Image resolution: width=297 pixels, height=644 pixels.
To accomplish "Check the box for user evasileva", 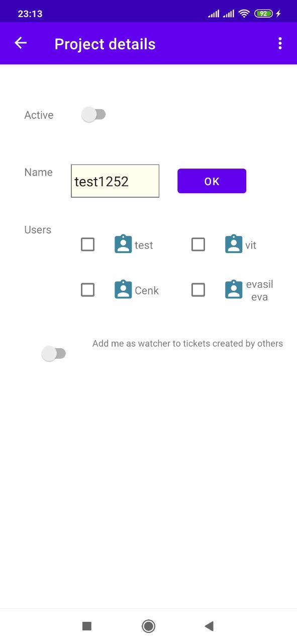I will pos(199,290).
